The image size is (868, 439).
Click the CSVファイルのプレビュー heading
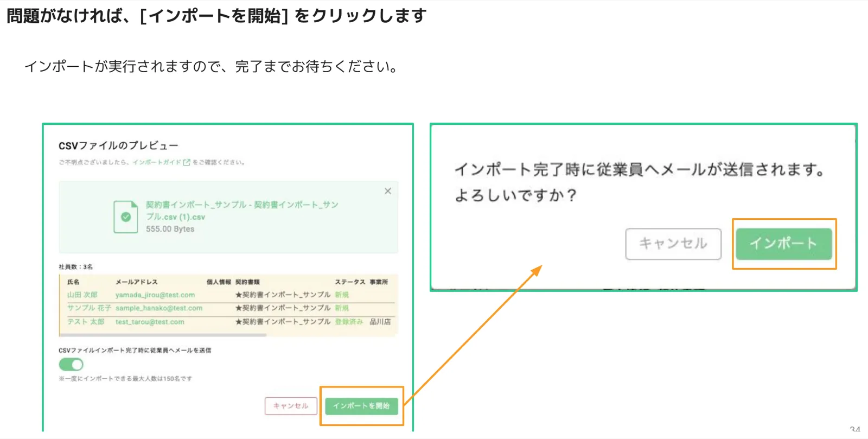coord(118,145)
